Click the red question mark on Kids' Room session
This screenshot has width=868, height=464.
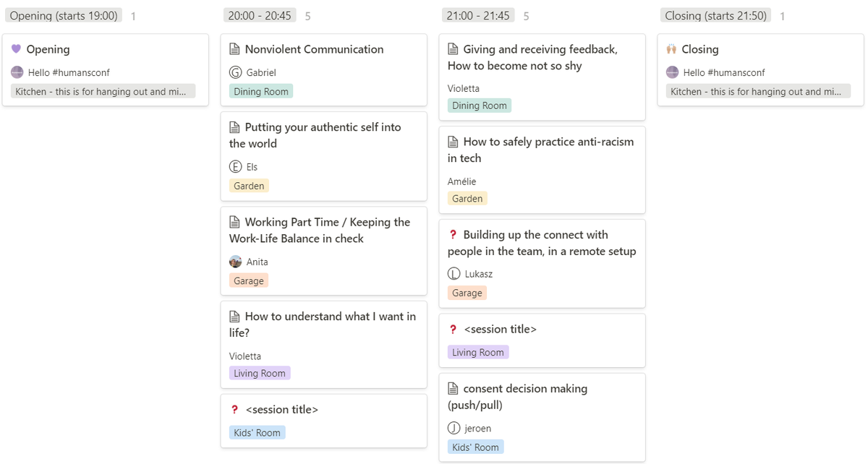click(234, 410)
